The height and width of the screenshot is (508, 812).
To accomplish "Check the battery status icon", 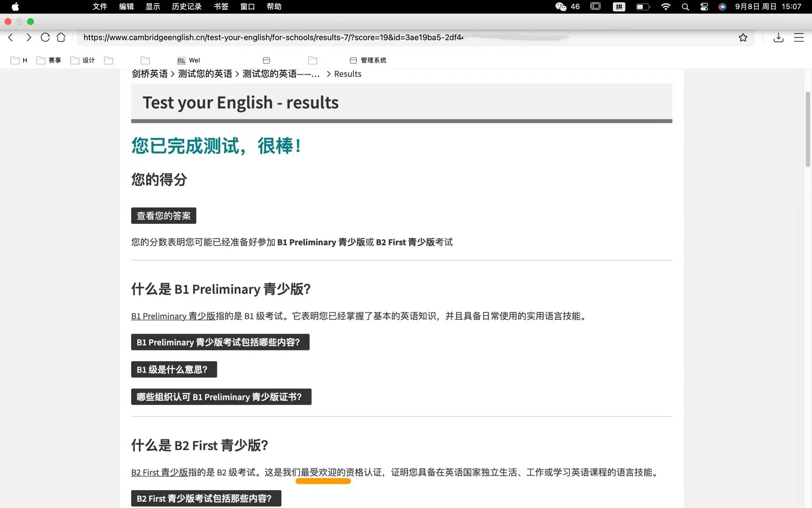I will pos(643,7).
